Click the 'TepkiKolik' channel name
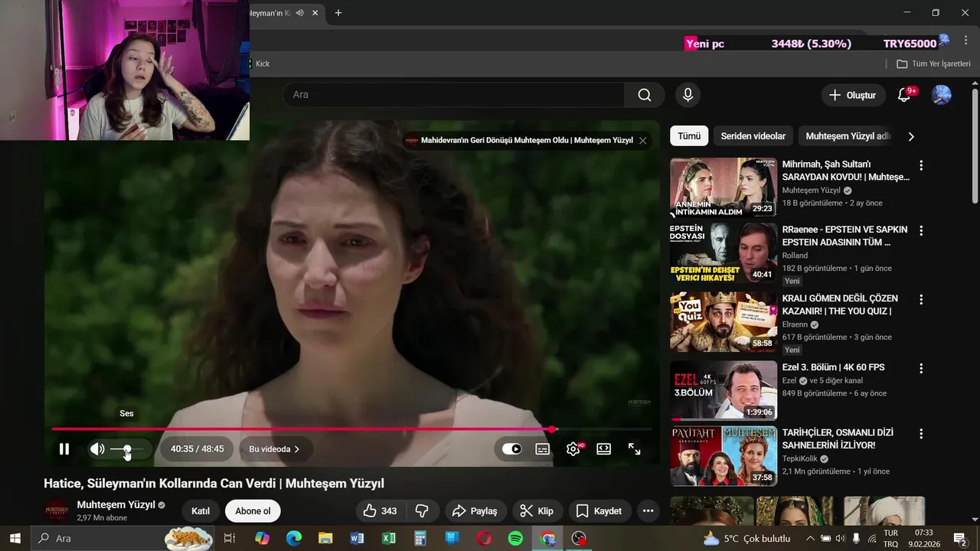The width and height of the screenshot is (980, 551). click(800, 459)
